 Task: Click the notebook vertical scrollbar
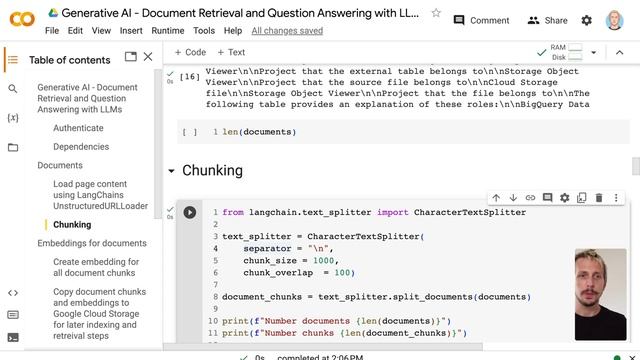pos(636,166)
